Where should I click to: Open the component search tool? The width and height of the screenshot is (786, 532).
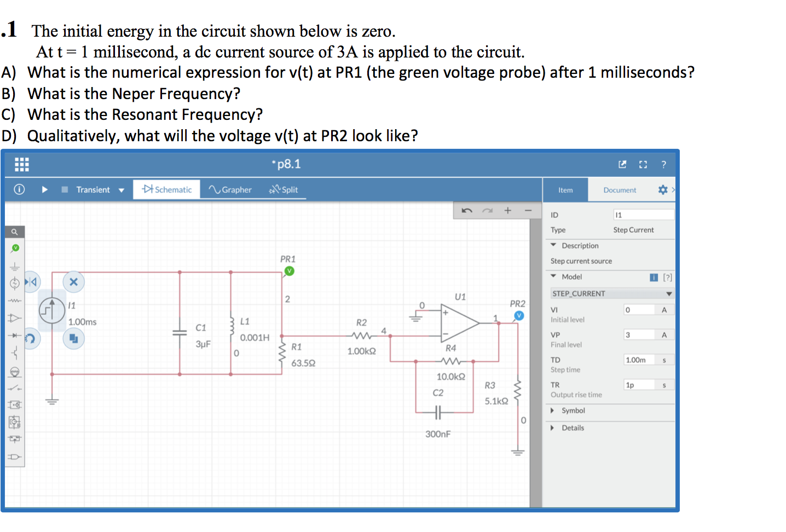(15, 230)
